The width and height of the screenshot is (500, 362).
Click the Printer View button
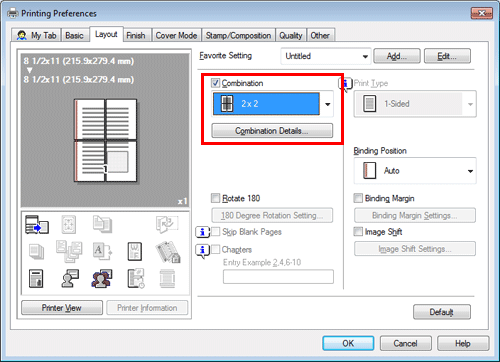(x=62, y=308)
